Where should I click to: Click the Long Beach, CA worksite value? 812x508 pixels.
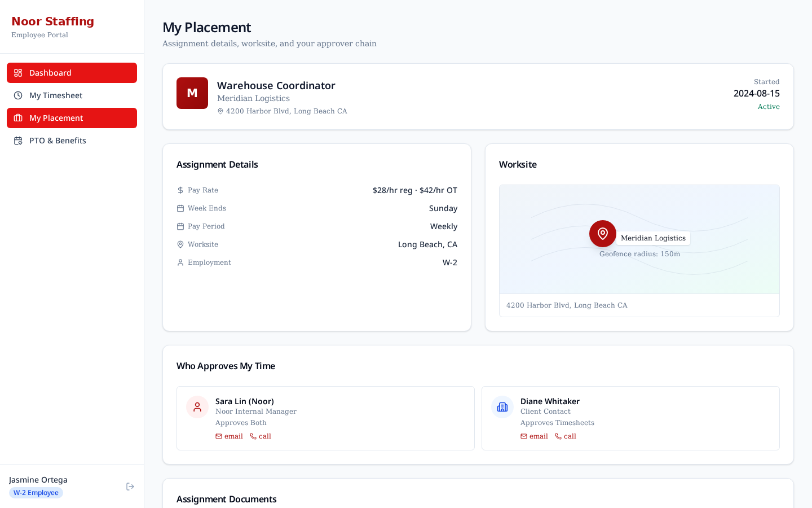(427, 244)
